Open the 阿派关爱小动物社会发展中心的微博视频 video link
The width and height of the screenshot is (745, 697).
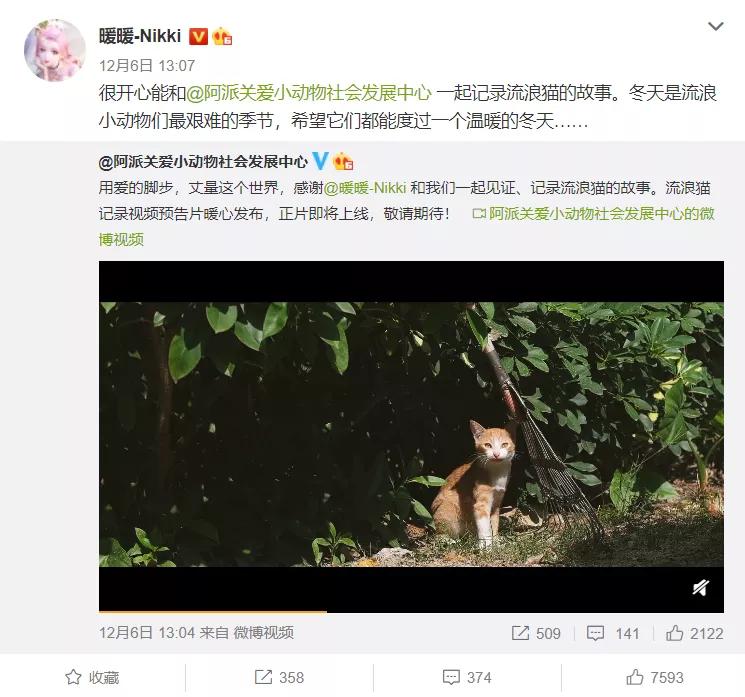click(593, 214)
